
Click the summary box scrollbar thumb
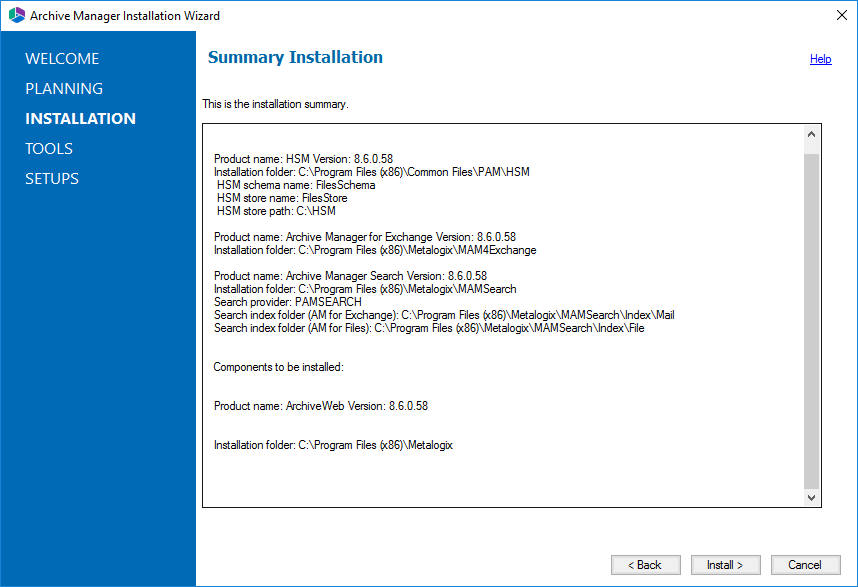pyautogui.click(x=811, y=321)
